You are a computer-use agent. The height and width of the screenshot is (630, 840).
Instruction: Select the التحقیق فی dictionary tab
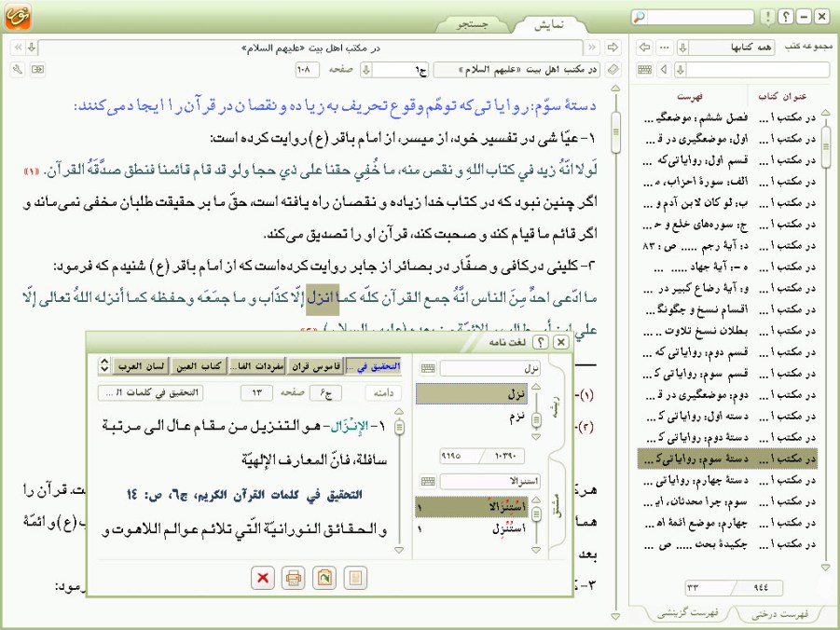coord(374,366)
